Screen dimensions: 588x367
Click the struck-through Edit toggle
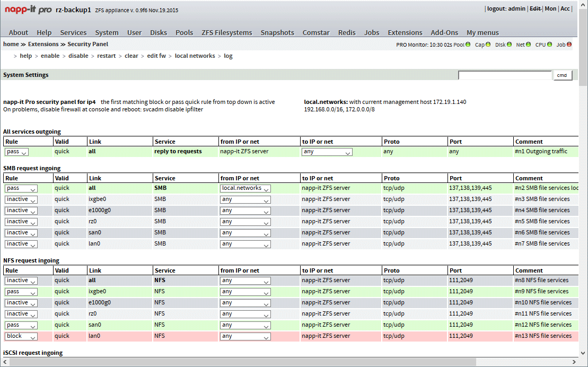pos(535,8)
